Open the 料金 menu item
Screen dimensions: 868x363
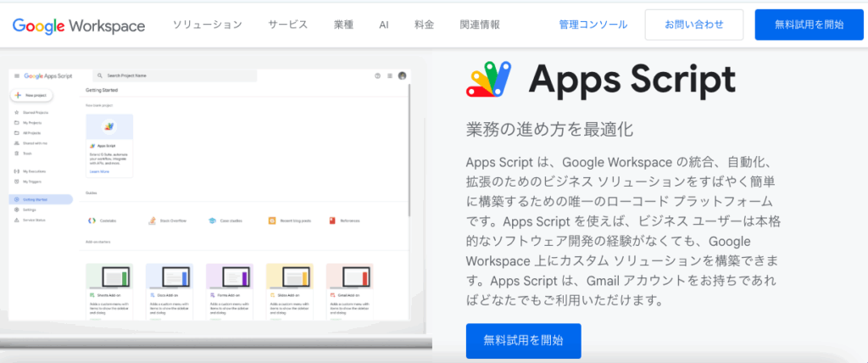point(424,25)
